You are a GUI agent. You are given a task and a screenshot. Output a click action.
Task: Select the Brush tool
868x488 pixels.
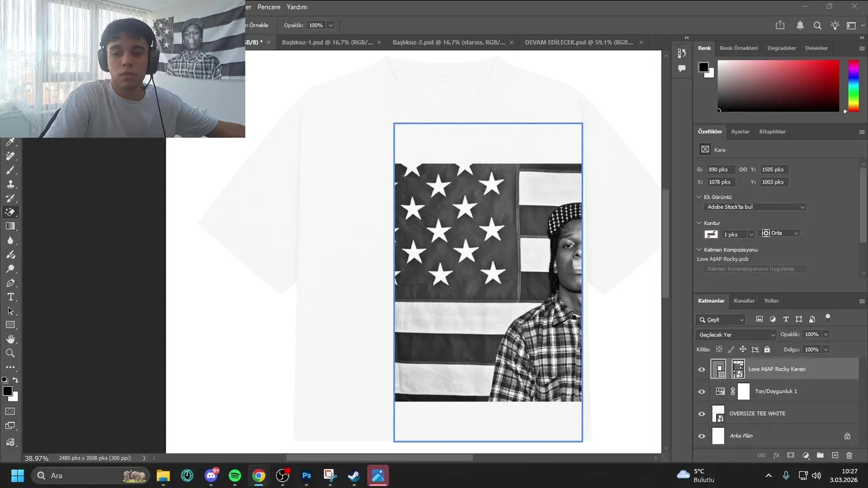pos(10,170)
